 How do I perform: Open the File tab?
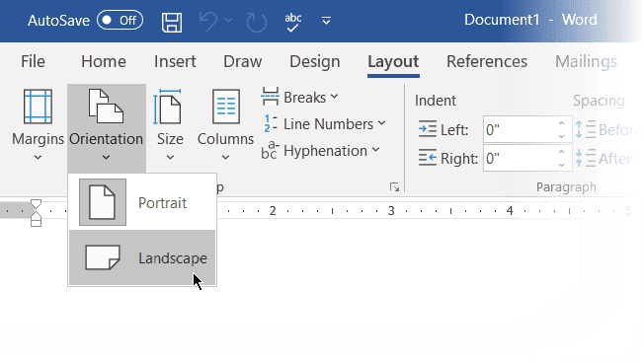(33, 61)
